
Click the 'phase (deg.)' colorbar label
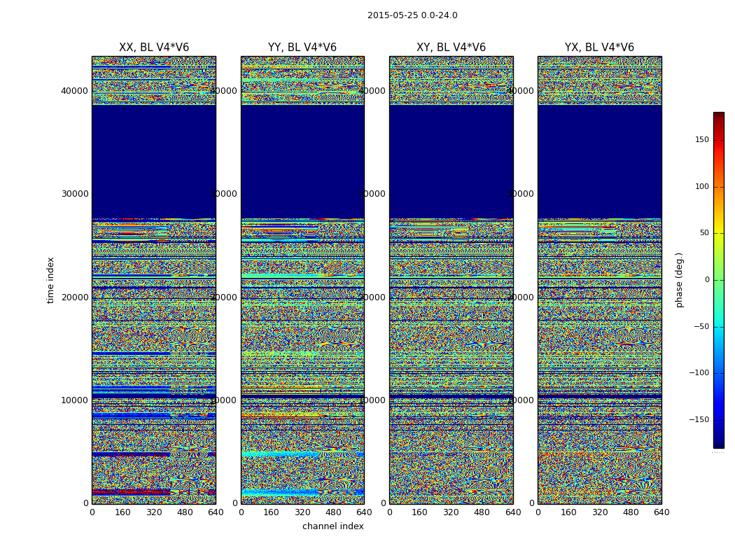click(679, 280)
